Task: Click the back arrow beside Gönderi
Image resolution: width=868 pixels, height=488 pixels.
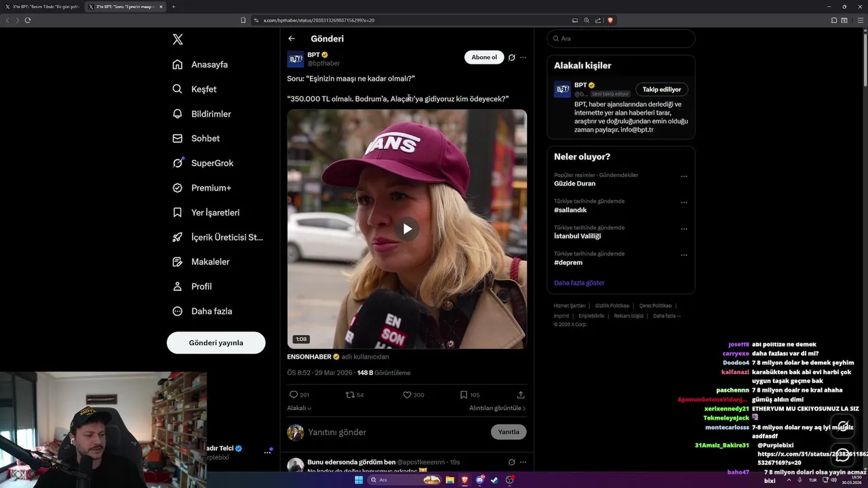Action: click(292, 39)
